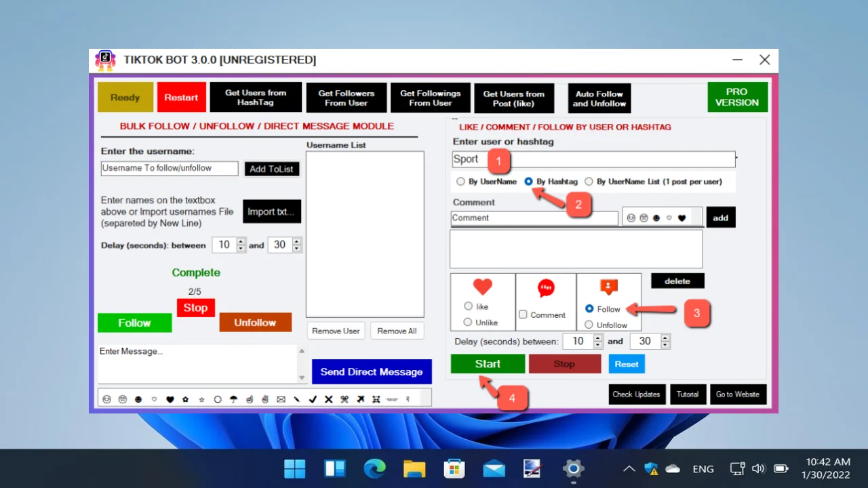Open File Explorer from taskbar
Viewport: 868px width, 488px height.
click(414, 468)
